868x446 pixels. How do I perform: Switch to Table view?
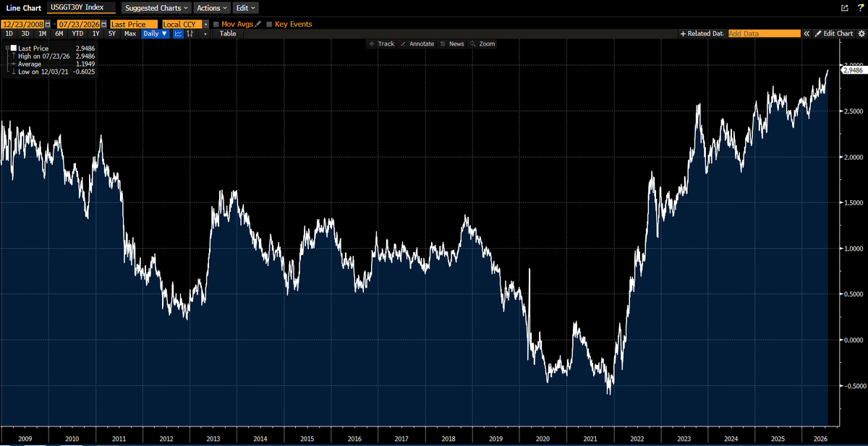tap(228, 33)
